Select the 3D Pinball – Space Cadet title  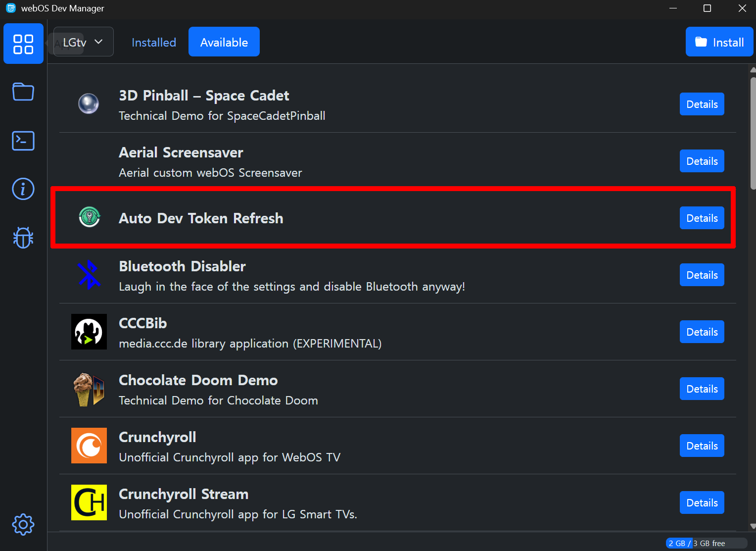click(x=204, y=96)
